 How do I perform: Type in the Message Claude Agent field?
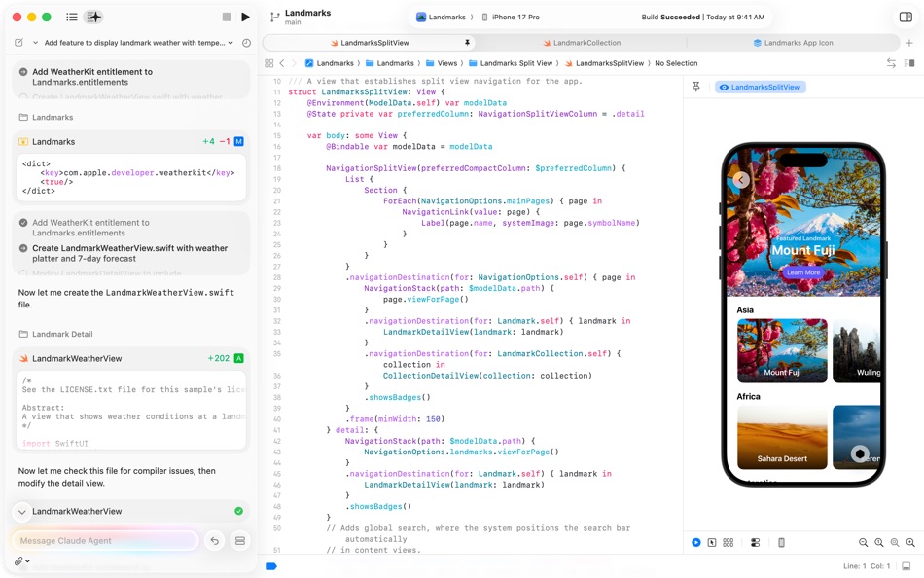click(x=107, y=539)
